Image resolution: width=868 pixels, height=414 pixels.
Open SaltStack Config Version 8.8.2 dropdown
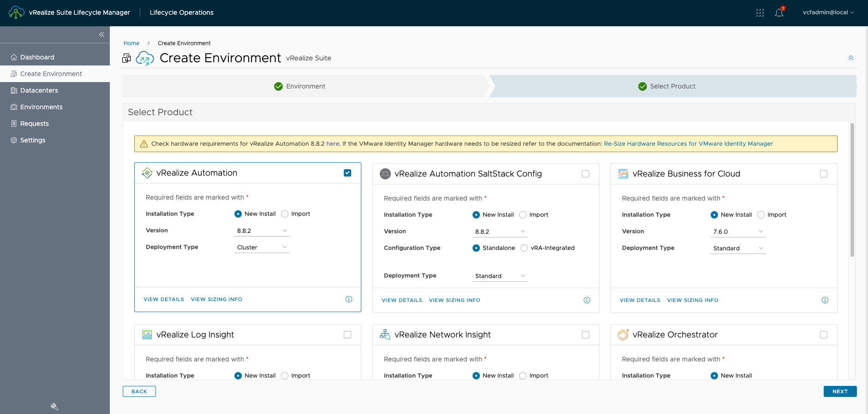click(500, 231)
